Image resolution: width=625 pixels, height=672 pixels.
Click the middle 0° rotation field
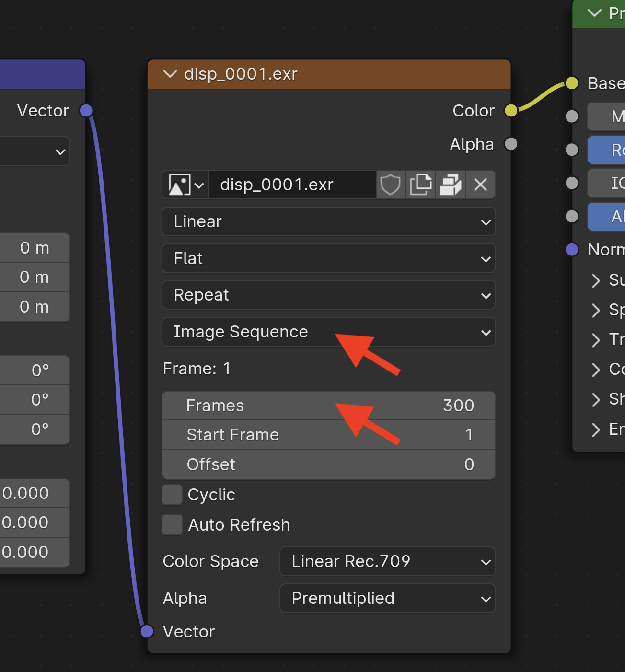[35, 400]
